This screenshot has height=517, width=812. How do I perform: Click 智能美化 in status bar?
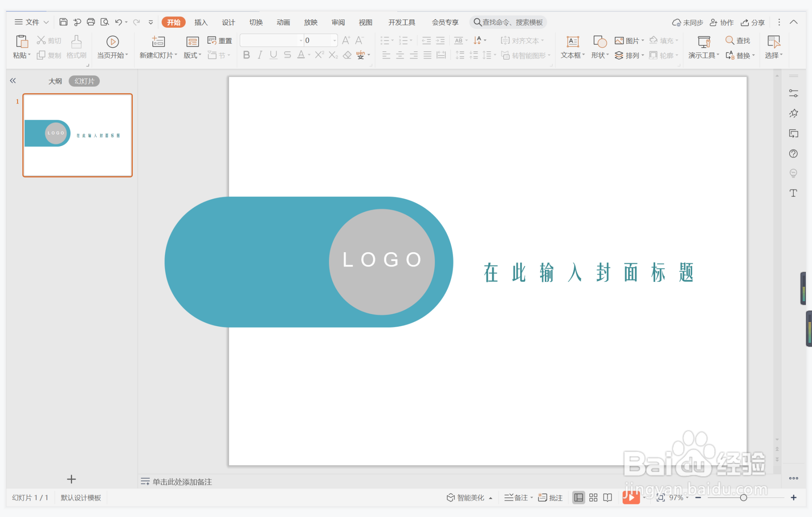(x=466, y=497)
